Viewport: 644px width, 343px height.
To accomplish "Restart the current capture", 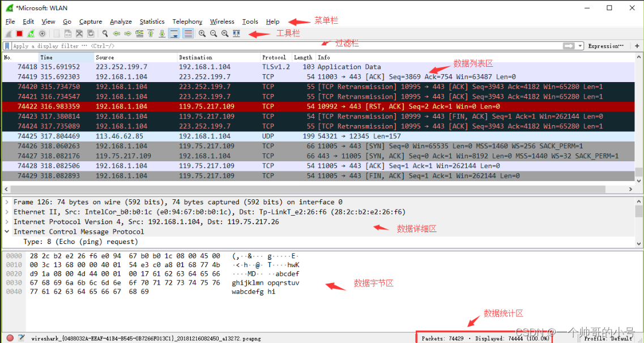I will click(x=30, y=33).
